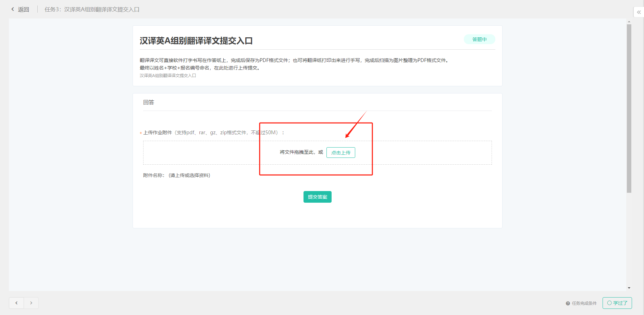Click the scrollbar up arrow

629,22
